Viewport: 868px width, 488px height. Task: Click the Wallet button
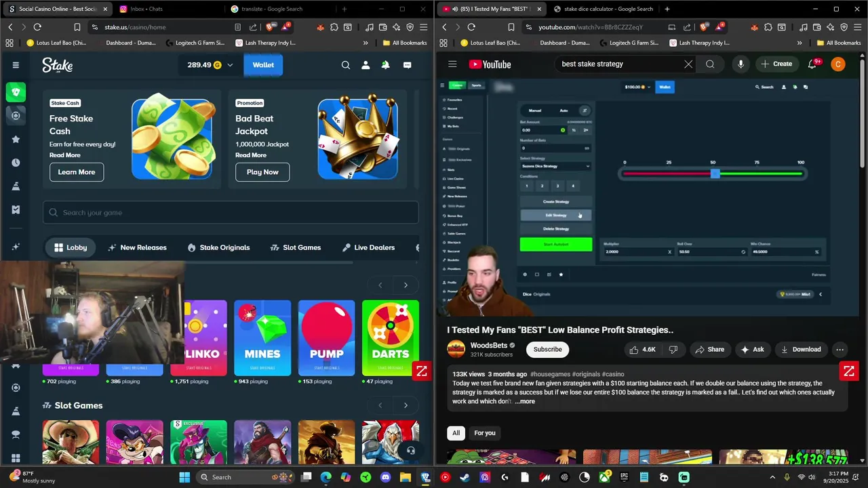click(x=263, y=65)
